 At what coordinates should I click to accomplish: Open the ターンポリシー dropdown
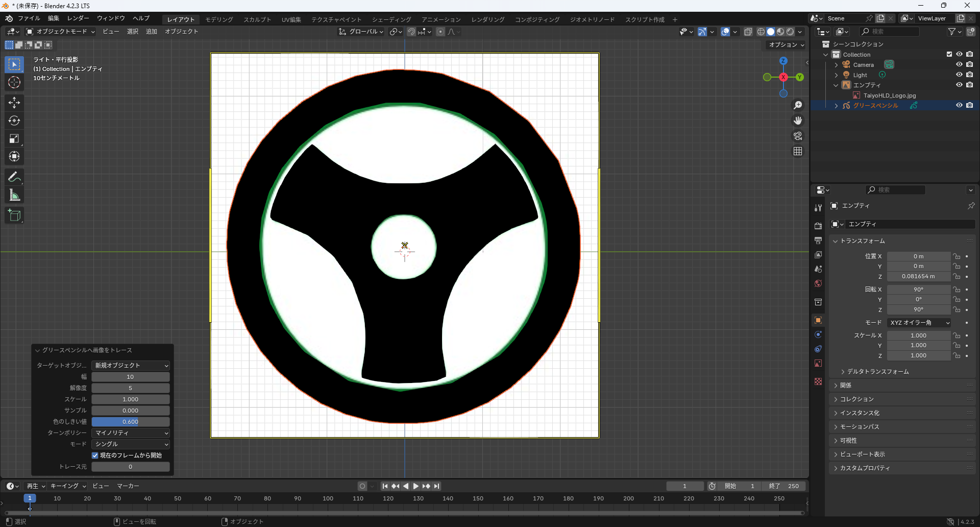pos(131,433)
